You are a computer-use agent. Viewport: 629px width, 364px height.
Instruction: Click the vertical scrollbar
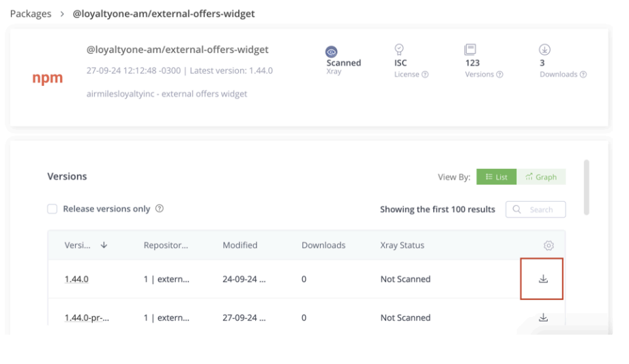click(x=587, y=187)
